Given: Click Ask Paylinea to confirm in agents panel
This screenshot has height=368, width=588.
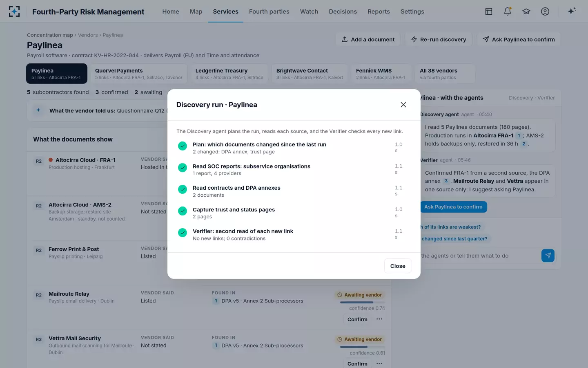Looking at the screenshot, I should point(453,207).
